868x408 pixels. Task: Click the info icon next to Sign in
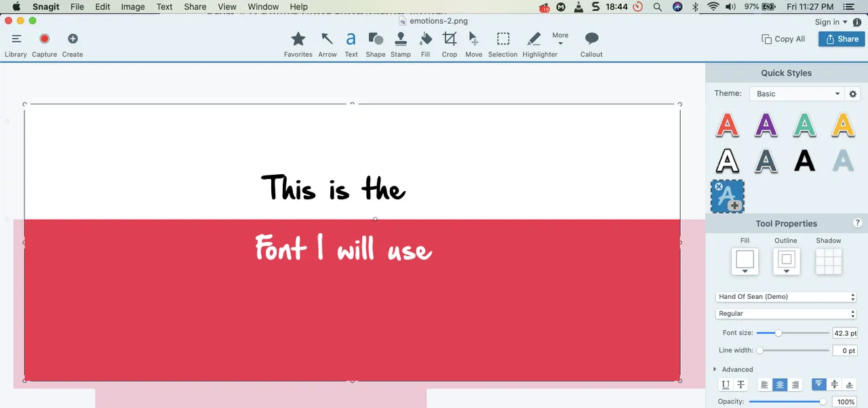tap(857, 22)
